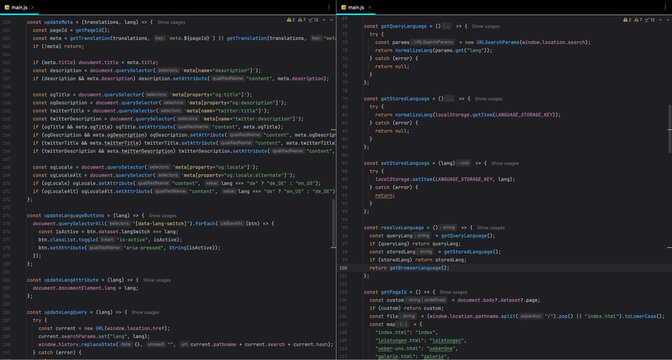Viewport: 672px width, 360px height.
Task: Go to previous highlighted problem in left pane
Action: 324,20
